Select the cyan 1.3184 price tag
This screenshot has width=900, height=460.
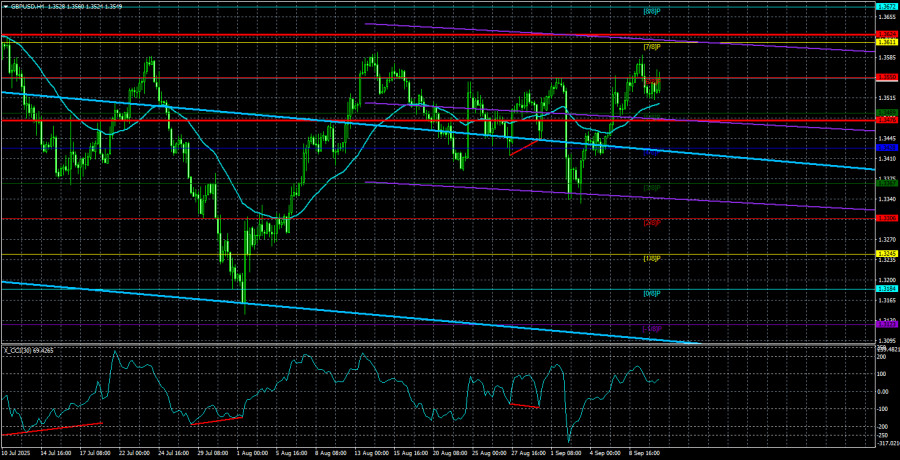click(x=886, y=289)
